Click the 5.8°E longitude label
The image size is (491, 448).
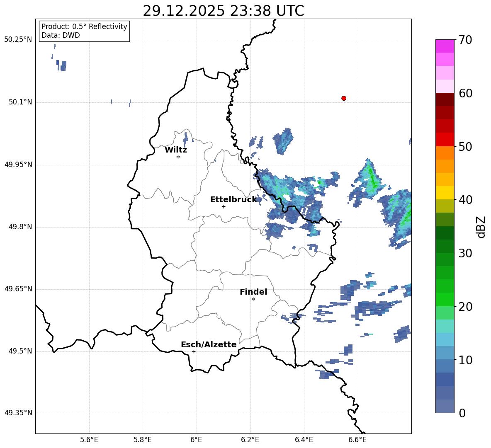143,440
